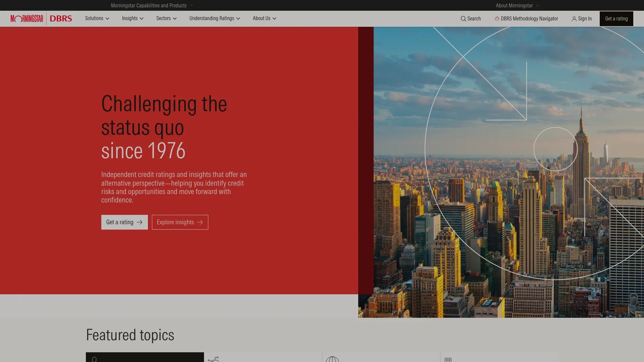Open the About Us menu
This screenshot has height=362, width=644.
pyautogui.click(x=265, y=18)
